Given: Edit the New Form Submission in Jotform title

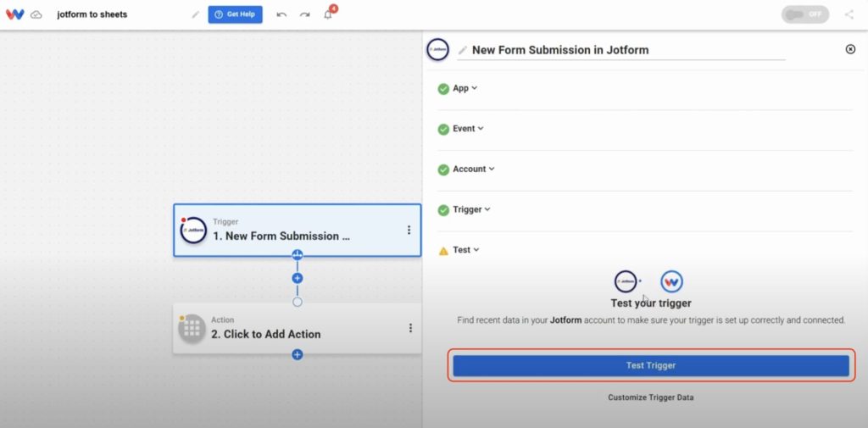Looking at the screenshot, I should coord(560,50).
